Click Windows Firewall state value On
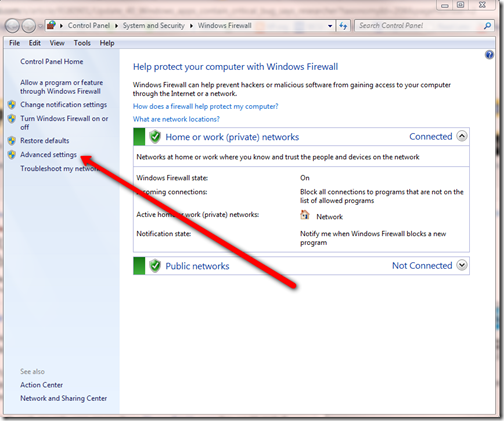504x421 pixels. tap(305, 178)
